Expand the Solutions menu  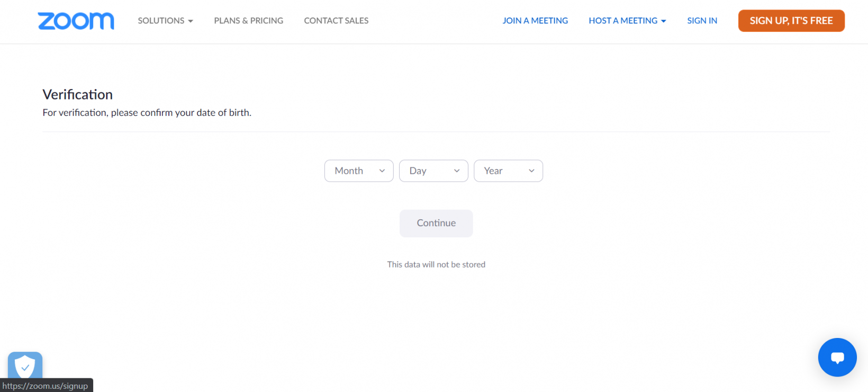(161, 21)
